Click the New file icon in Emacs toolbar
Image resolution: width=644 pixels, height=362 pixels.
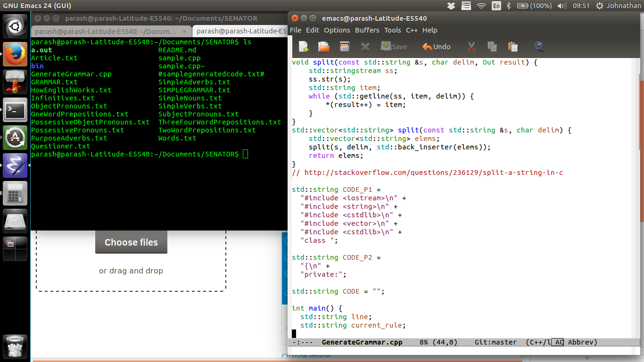tap(303, 47)
